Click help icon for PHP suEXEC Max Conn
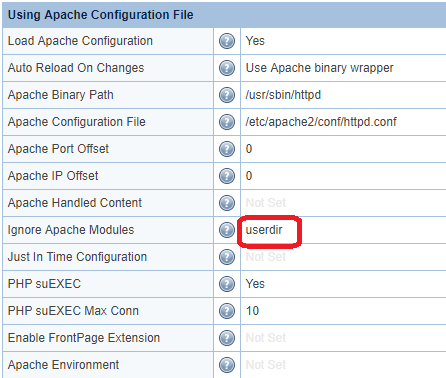 click(x=227, y=311)
